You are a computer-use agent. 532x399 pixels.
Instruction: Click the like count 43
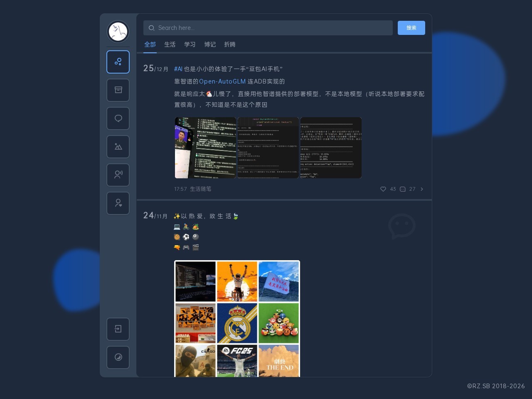click(x=393, y=189)
